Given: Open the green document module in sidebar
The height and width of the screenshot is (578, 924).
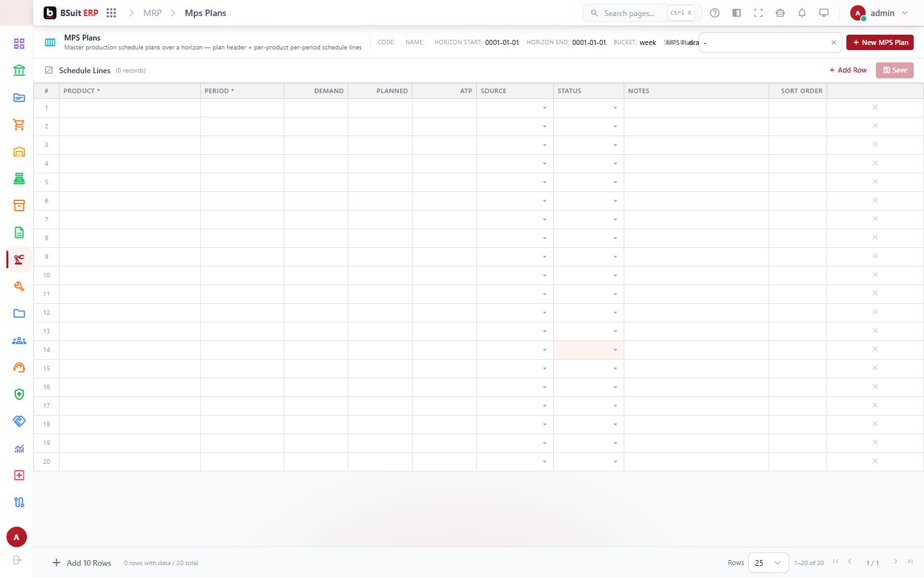Looking at the screenshot, I should (19, 232).
